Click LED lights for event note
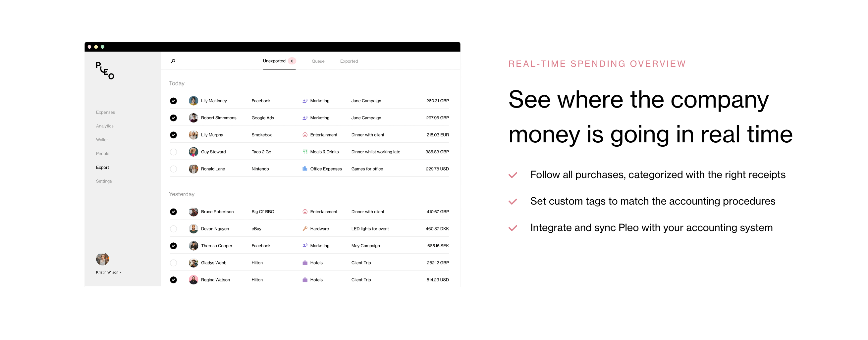 tap(370, 229)
